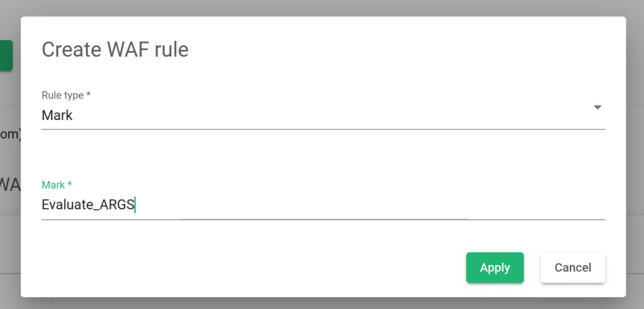Viewport: 644px width, 309px height.
Task: Click the 'Create WAF rule' dialog title
Action: [115, 50]
